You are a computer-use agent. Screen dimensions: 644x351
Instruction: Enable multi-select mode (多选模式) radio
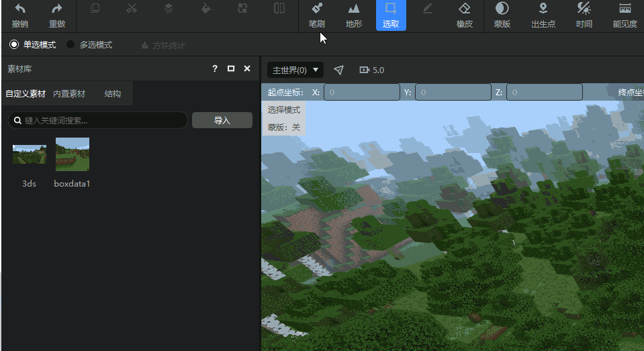(x=71, y=45)
